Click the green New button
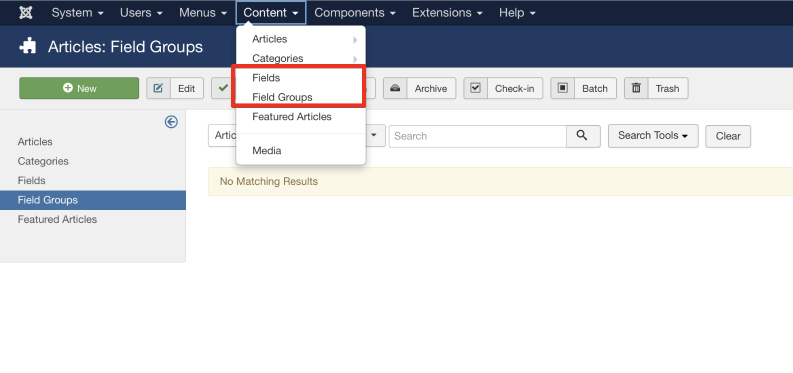 (79, 88)
